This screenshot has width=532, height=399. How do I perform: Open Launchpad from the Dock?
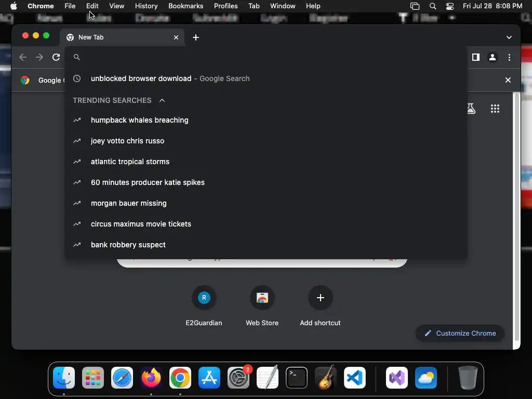point(93,378)
